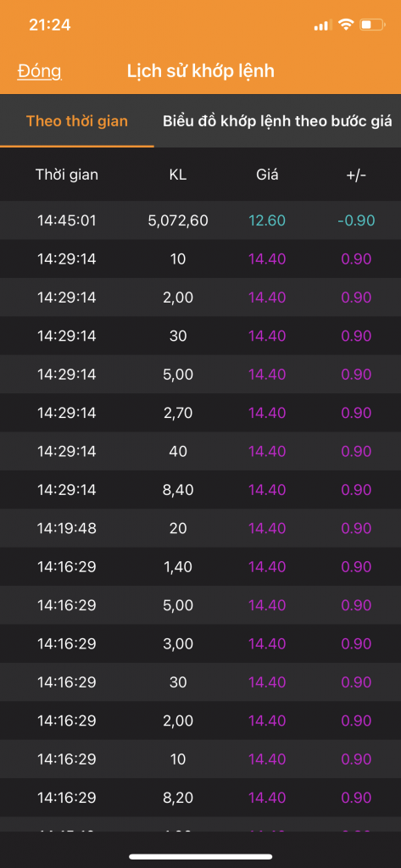Tap the 5,072,60 volume cell
The width and height of the screenshot is (401, 868).
(178, 220)
